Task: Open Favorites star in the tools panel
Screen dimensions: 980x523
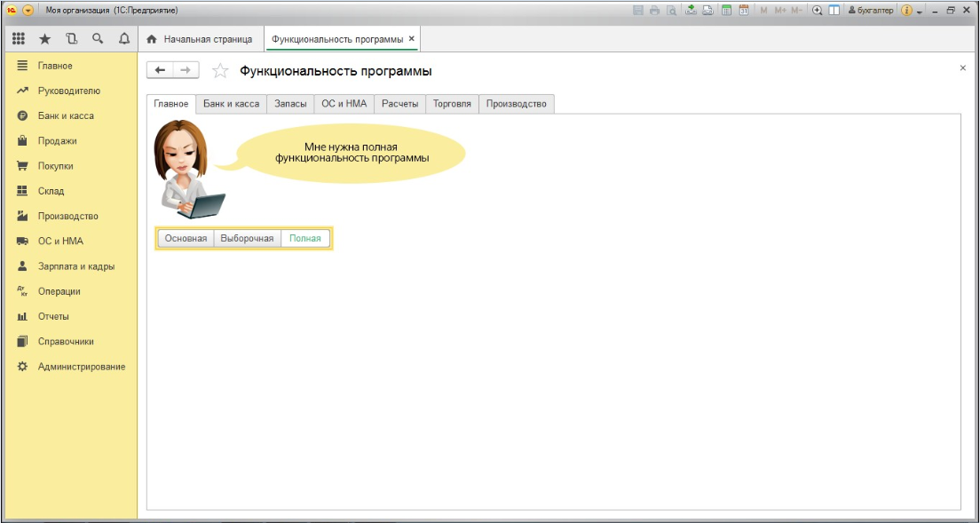Action: tap(44, 39)
